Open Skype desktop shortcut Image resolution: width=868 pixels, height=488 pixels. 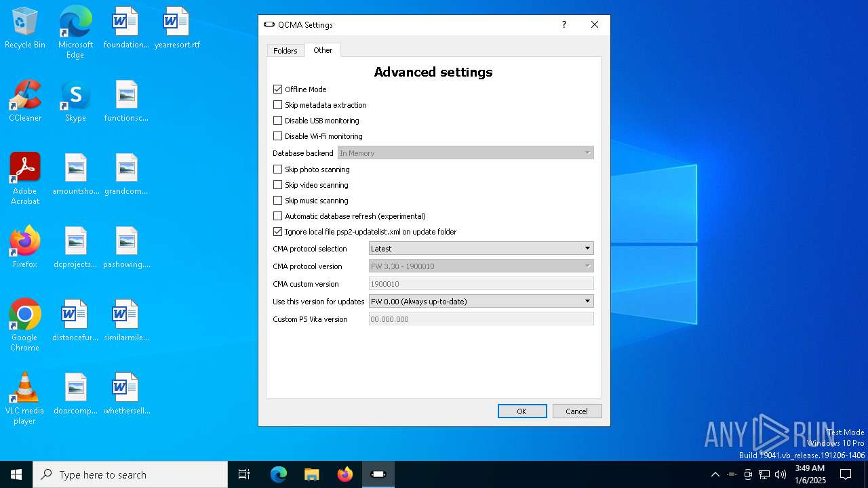click(75, 101)
